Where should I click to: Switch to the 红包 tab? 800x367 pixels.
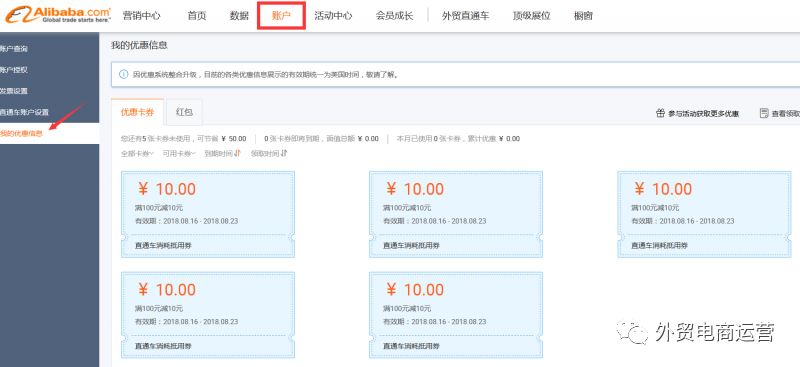(184, 112)
